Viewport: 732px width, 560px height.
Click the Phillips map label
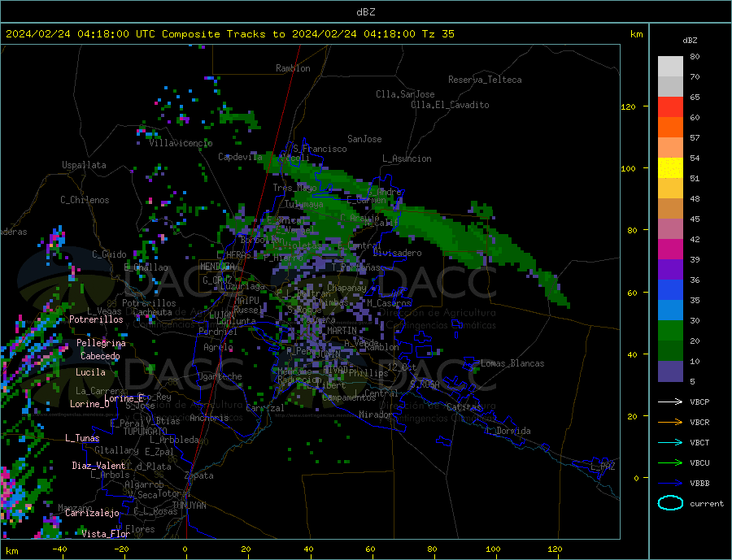(x=368, y=373)
